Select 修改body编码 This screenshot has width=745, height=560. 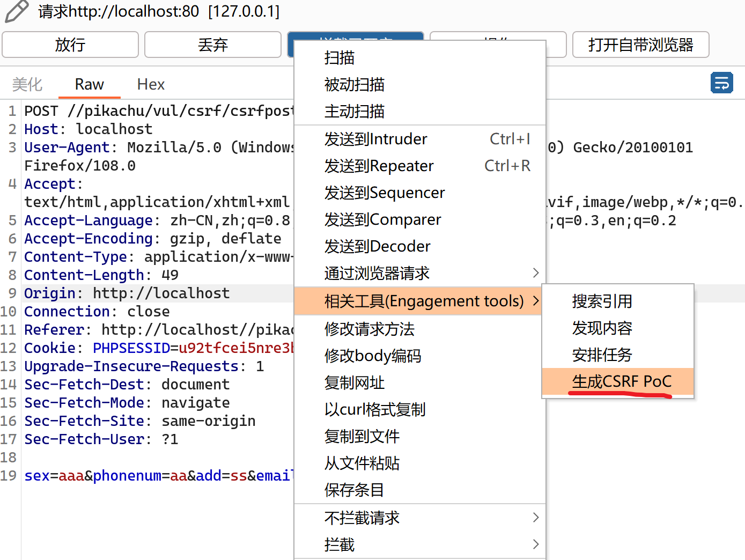[x=420, y=356]
